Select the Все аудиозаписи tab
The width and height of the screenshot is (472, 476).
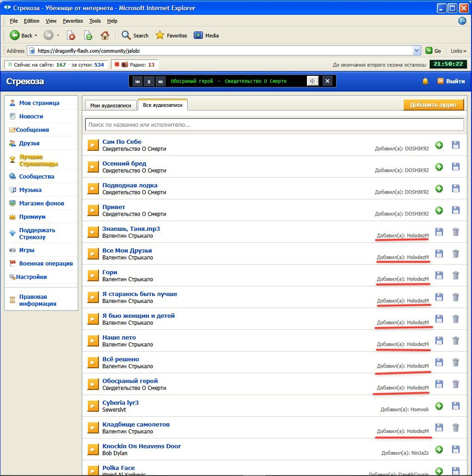tap(163, 105)
